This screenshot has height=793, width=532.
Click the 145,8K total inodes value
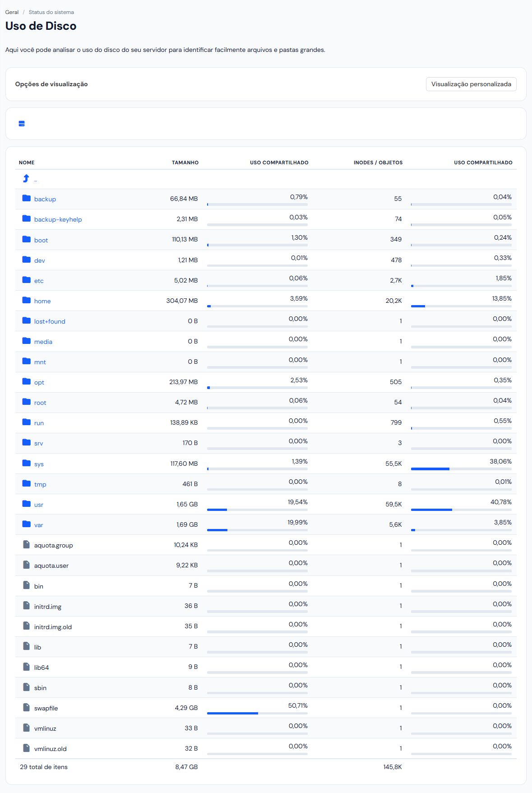point(393,767)
